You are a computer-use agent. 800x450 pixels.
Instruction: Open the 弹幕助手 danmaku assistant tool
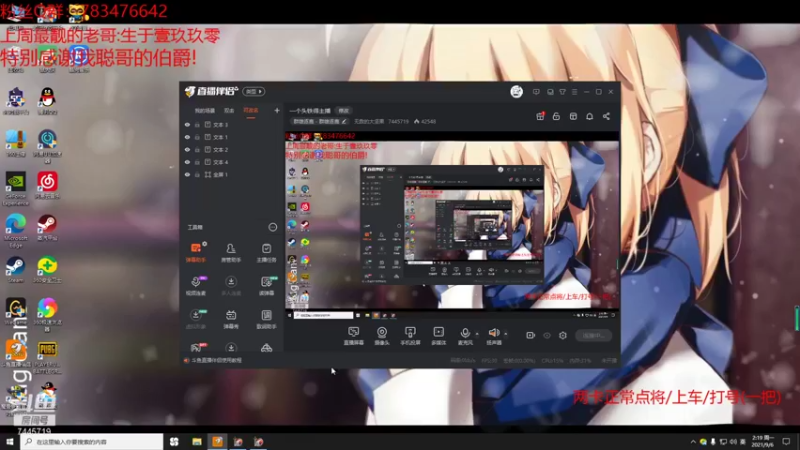(x=195, y=253)
